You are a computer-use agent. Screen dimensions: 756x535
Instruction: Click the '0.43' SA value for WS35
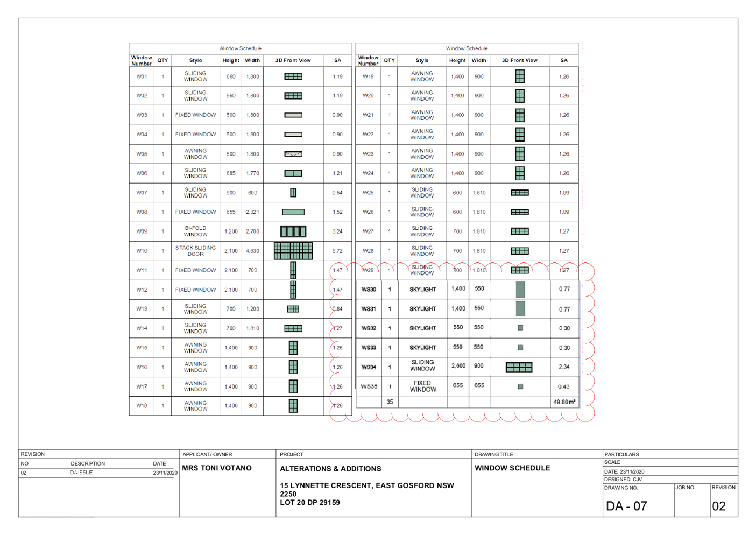564,387
